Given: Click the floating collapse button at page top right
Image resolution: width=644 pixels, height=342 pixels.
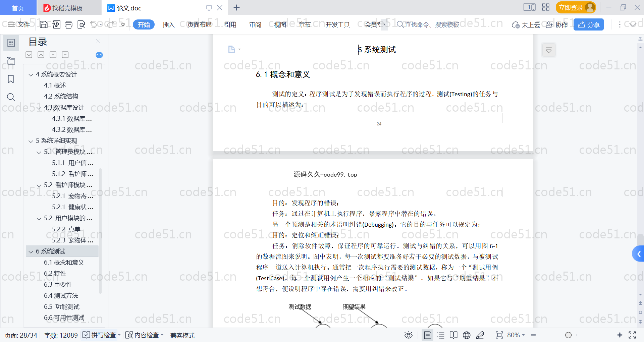Looking at the screenshot, I should 549,50.
